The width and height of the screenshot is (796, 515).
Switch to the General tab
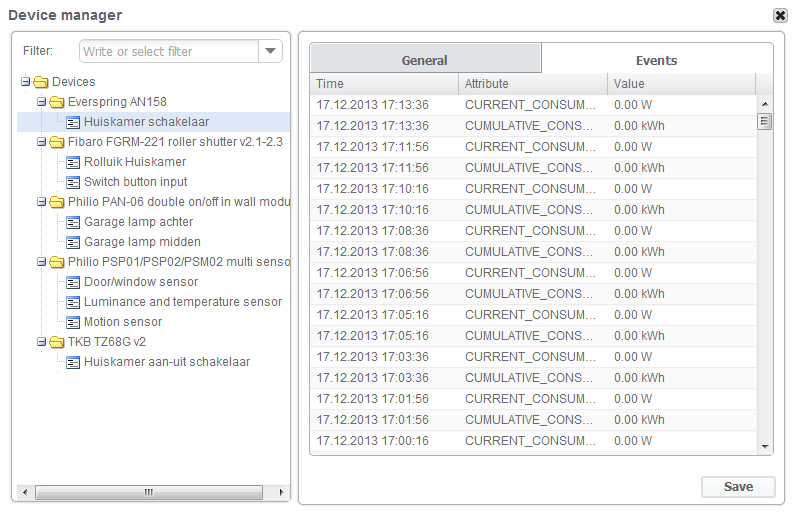(x=424, y=60)
